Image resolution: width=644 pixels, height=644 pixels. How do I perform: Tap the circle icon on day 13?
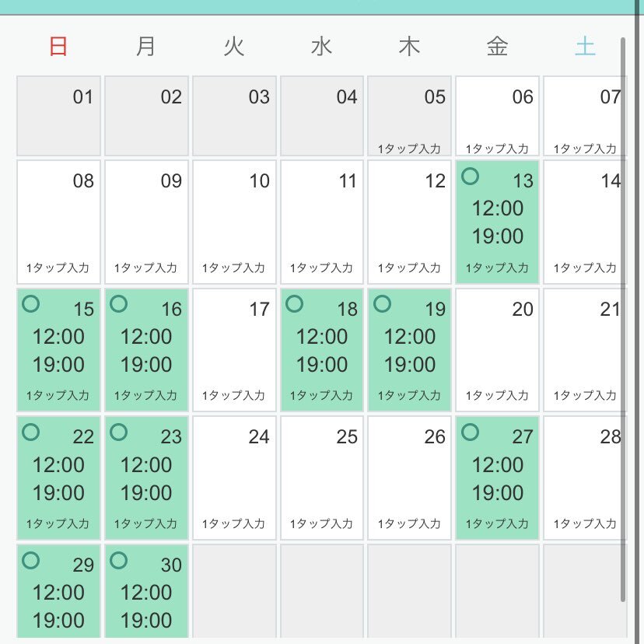(470, 177)
